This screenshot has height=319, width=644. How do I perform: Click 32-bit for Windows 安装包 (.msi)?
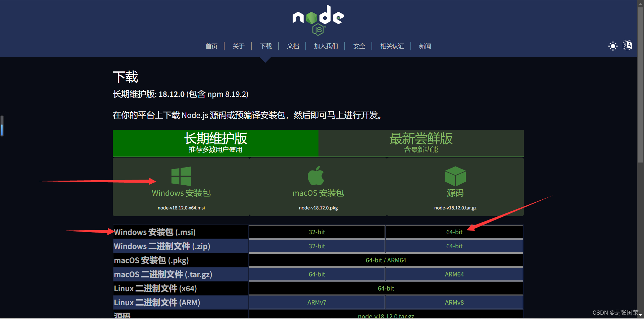coord(317,232)
